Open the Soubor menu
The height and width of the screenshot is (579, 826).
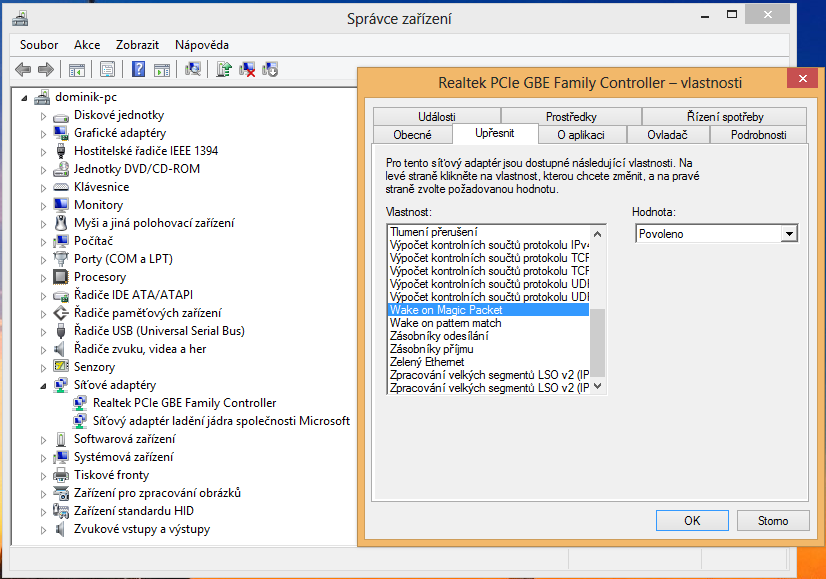coord(39,45)
